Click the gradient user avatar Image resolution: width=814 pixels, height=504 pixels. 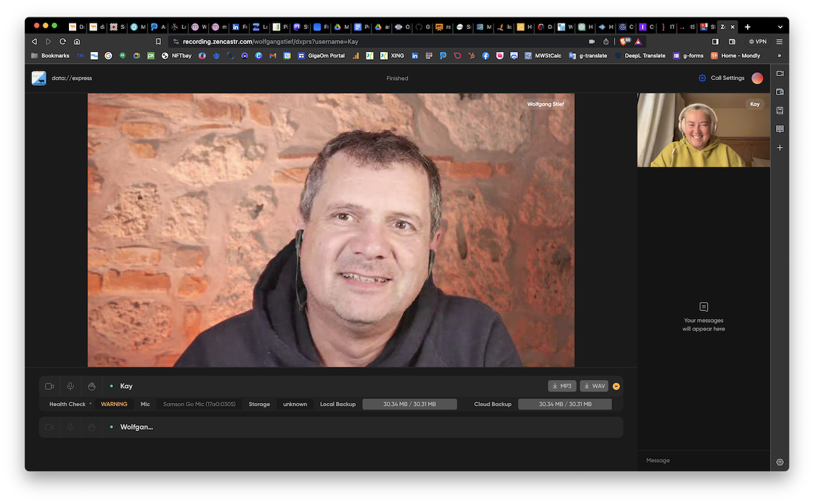[x=757, y=78]
